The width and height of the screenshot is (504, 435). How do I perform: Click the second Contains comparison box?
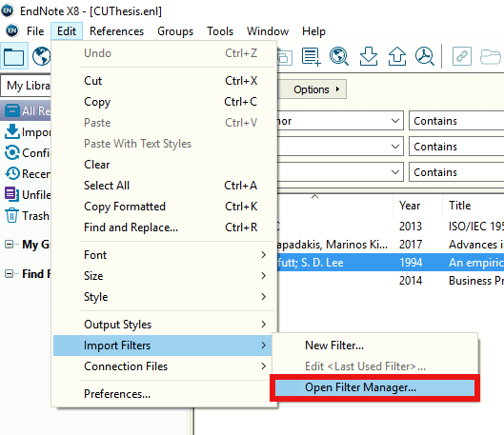(x=456, y=147)
